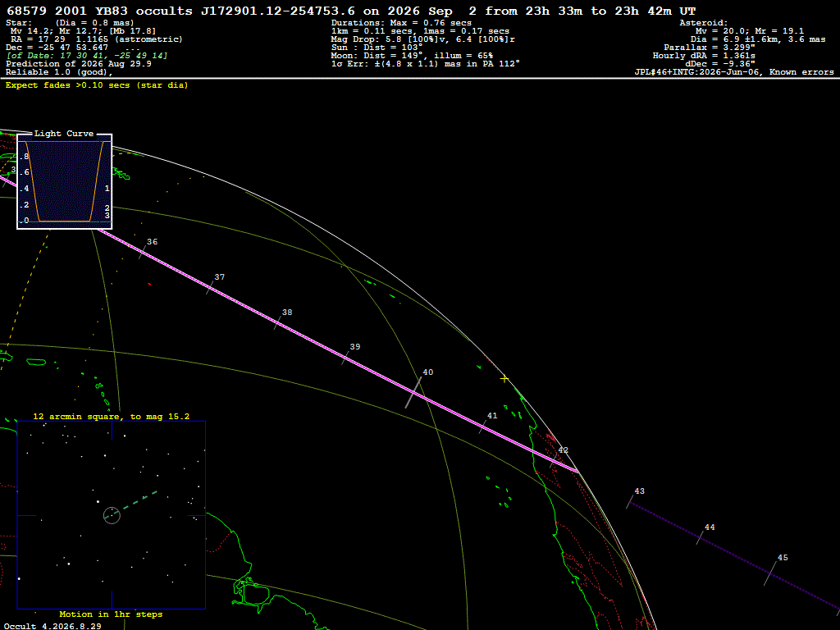Select the 44 minute tick mark
The height and width of the screenshot is (630, 840).
[701, 536]
